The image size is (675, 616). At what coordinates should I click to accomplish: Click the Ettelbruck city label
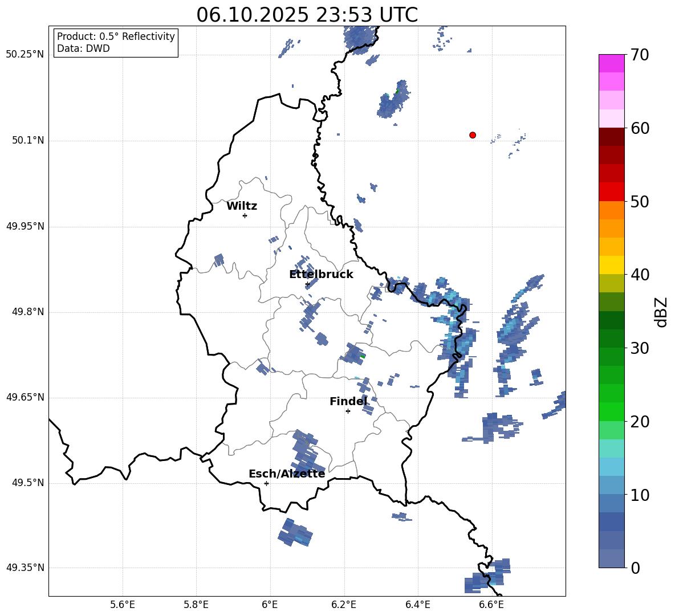(x=321, y=275)
